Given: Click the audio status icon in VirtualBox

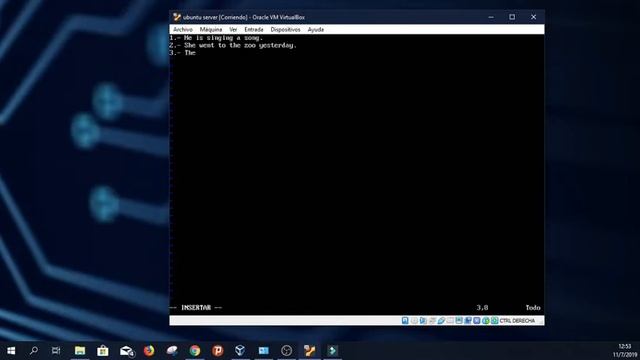Looking at the screenshot, I should (x=423, y=321).
